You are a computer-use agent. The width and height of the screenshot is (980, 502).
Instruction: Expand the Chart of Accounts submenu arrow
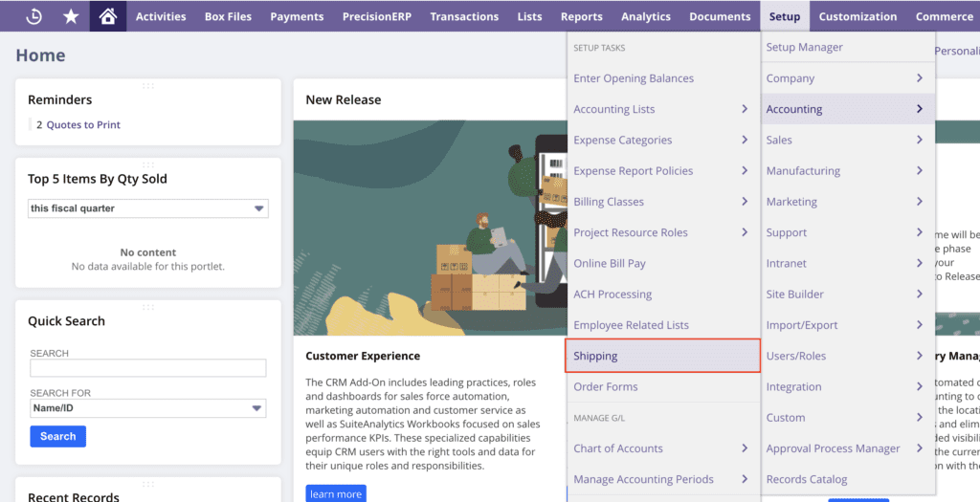click(x=745, y=448)
